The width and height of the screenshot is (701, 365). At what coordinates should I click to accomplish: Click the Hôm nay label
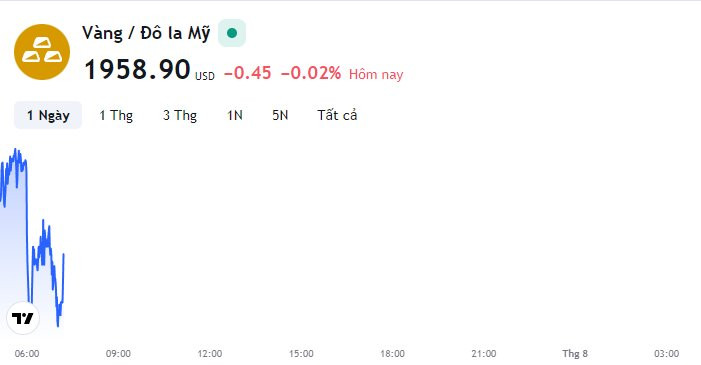pos(376,74)
